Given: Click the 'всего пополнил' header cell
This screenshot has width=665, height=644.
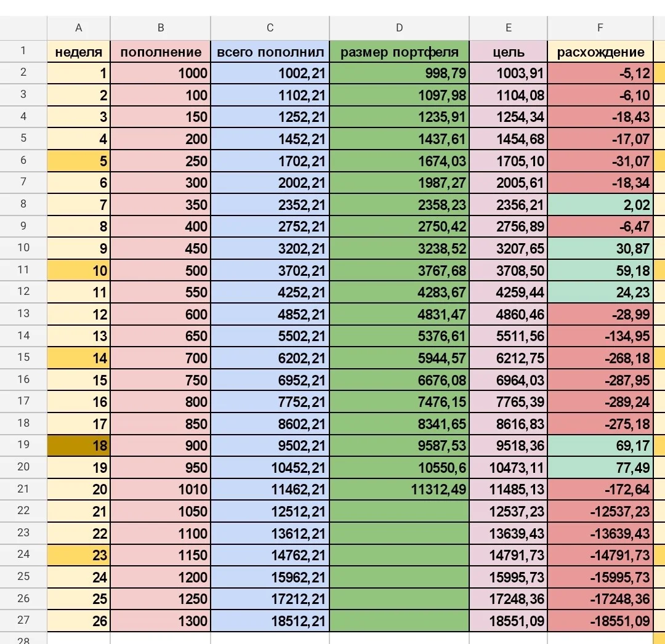Looking at the screenshot, I should click(x=270, y=52).
